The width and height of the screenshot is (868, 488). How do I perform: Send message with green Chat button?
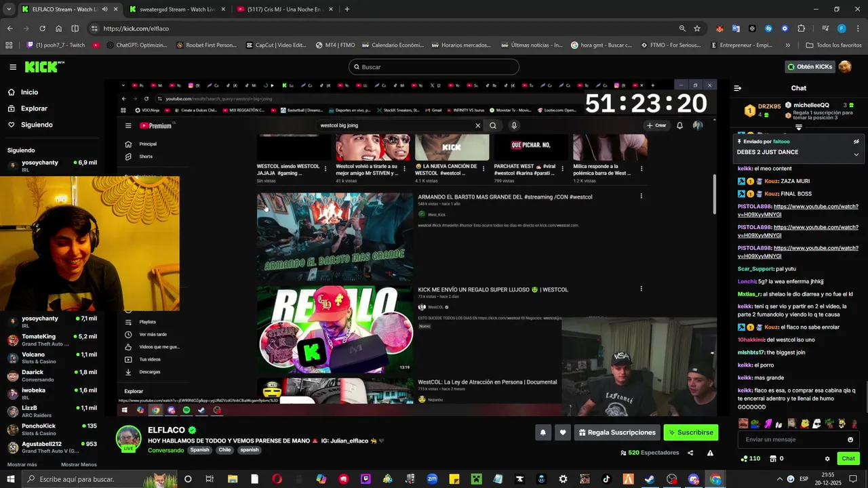point(848,459)
